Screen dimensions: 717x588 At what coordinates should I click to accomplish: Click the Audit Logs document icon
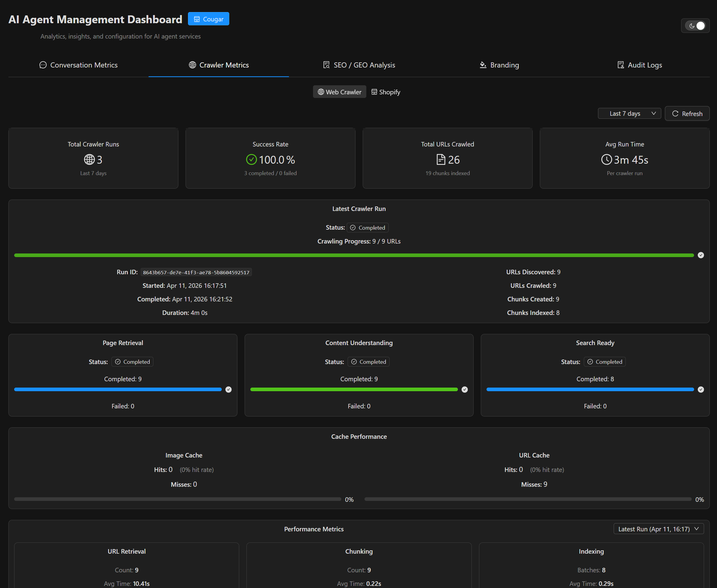(x=621, y=65)
